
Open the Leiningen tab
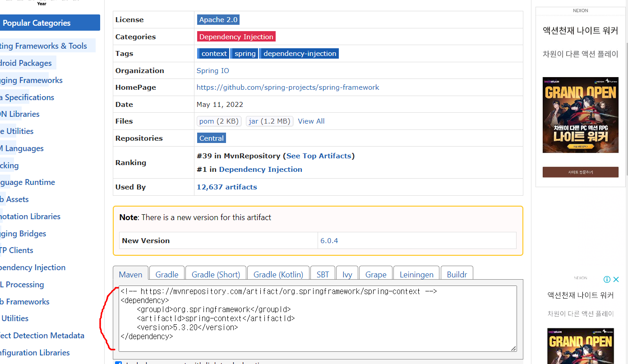tap(416, 274)
